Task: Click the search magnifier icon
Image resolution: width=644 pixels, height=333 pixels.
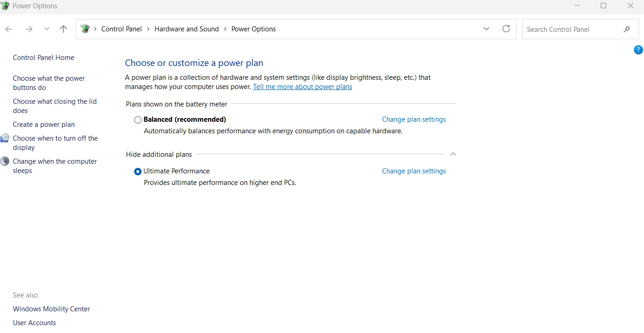Action: pos(626,29)
